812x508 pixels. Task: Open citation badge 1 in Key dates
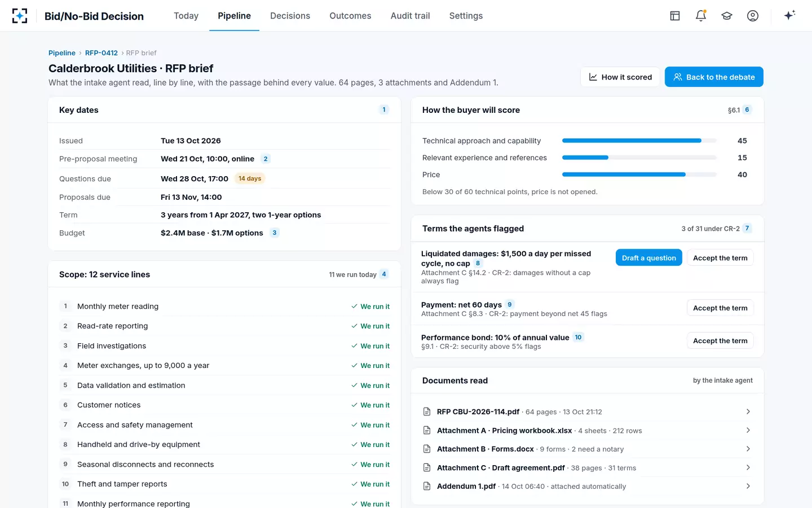point(384,110)
